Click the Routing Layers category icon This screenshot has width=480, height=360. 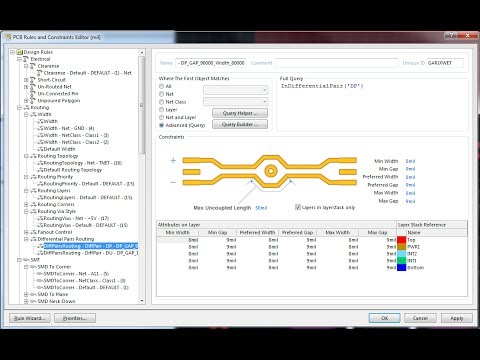click(33, 191)
